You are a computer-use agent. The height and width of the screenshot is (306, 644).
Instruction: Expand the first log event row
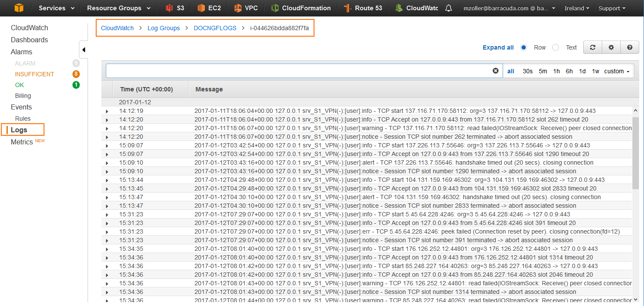coord(107,111)
